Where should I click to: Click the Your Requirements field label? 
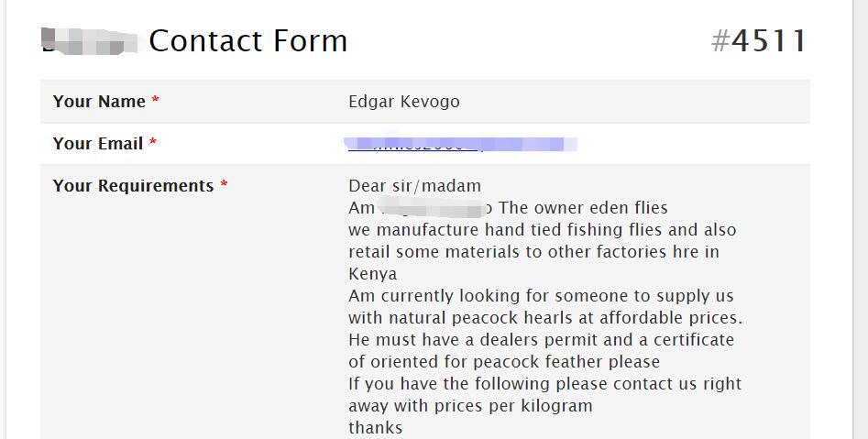pyautogui.click(x=134, y=185)
